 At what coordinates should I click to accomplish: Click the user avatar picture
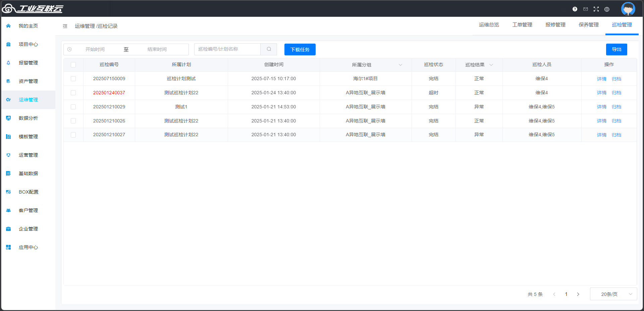[x=628, y=9]
